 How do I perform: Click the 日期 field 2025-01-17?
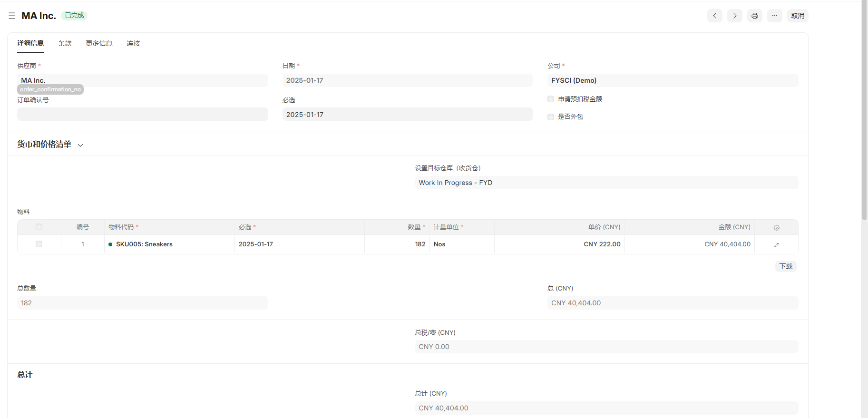click(x=408, y=80)
